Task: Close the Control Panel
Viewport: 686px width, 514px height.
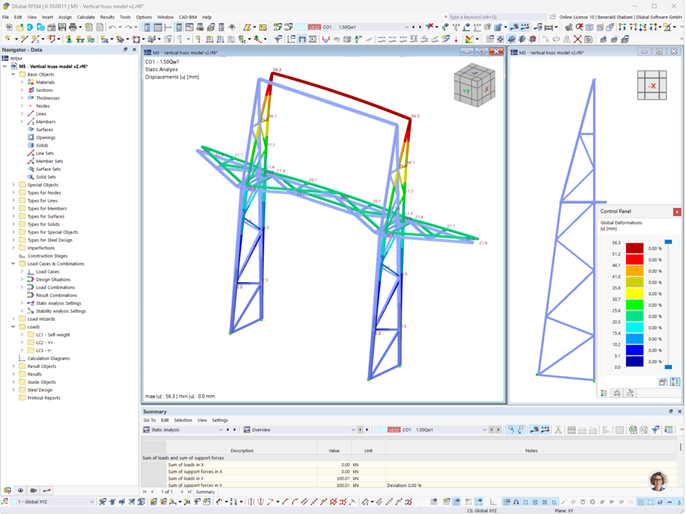Action: point(677,212)
